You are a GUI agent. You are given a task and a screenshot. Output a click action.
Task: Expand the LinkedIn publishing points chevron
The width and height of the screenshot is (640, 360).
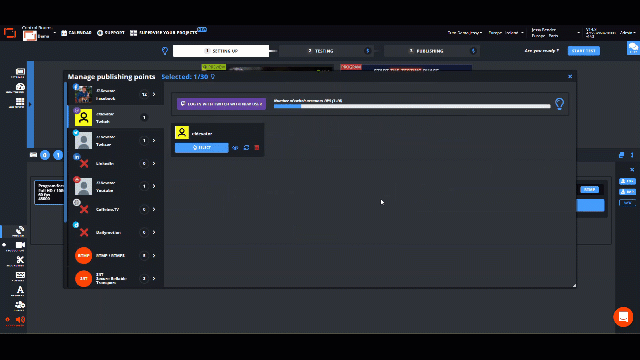coord(154,163)
